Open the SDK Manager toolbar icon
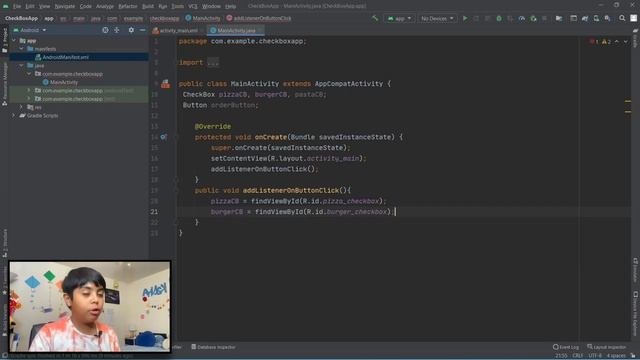The image size is (640, 360). coord(608,18)
